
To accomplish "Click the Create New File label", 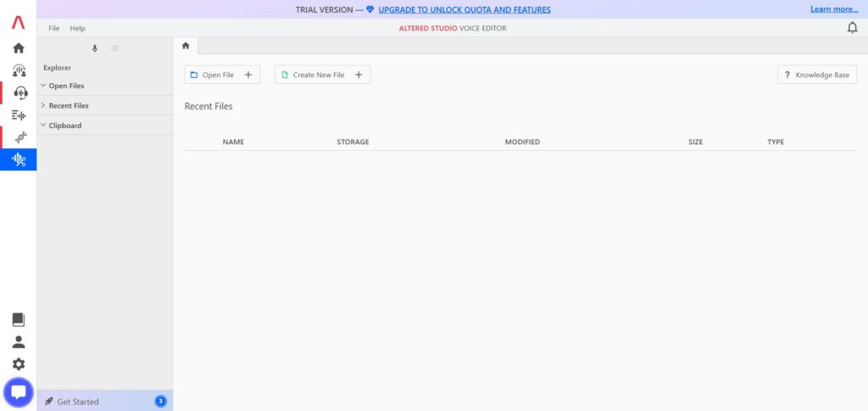I will (319, 75).
